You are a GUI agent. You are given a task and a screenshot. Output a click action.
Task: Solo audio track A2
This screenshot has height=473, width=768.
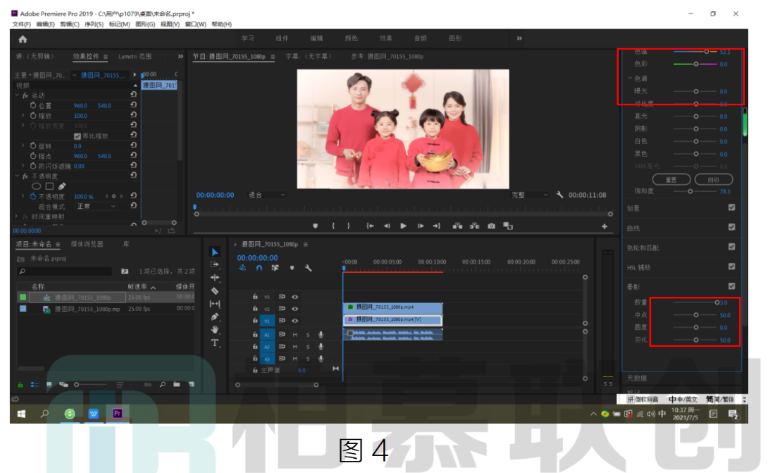[x=308, y=347]
